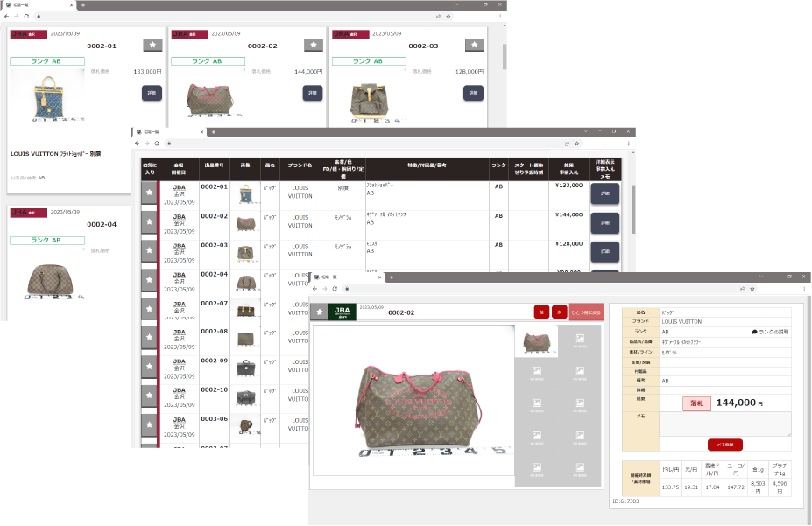This screenshot has height=526, width=812.
Task: Select first bag thumbnail in detail gallery
Action: tap(536, 341)
